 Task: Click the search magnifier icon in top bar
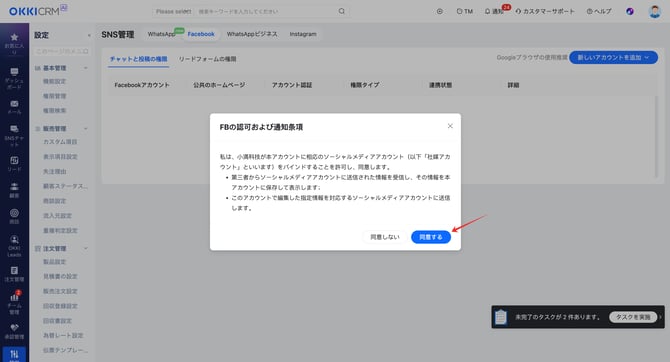(x=341, y=11)
